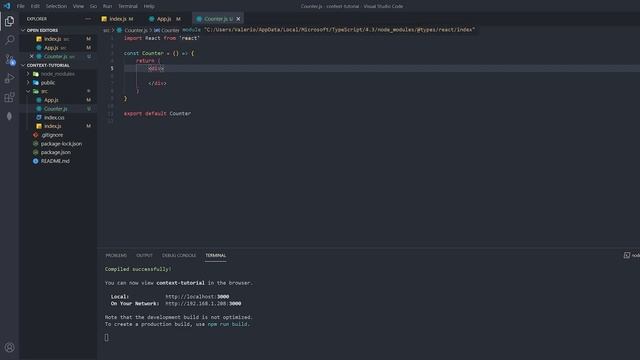Click the lowest activity bar extension icon above Accounts
This screenshot has width=640, height=360.
coord(9,116)
